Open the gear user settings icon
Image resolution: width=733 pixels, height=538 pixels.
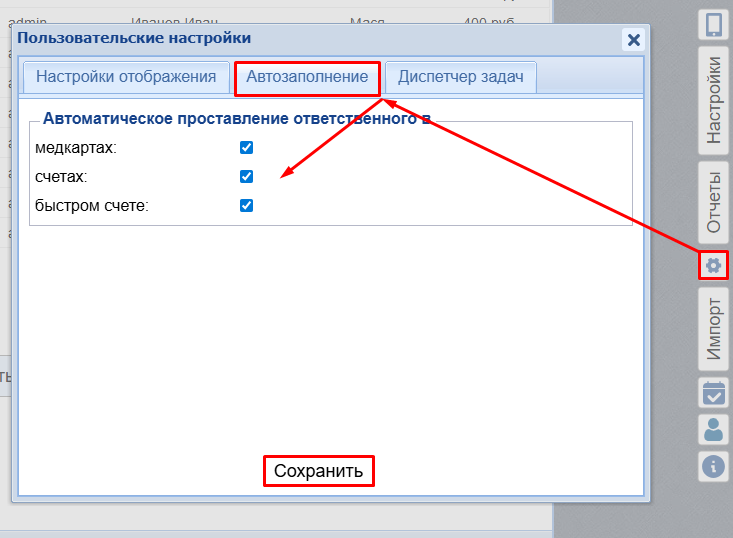[x=713, y=265]
